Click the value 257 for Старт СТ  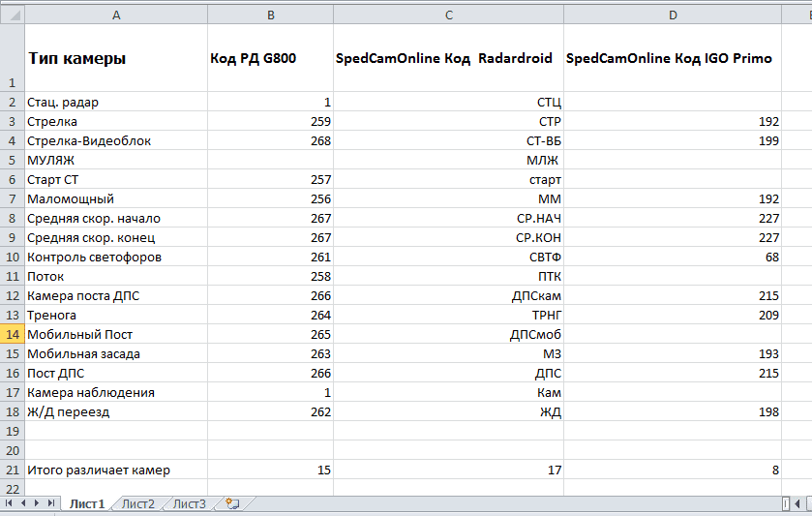(x=270, y=180)
